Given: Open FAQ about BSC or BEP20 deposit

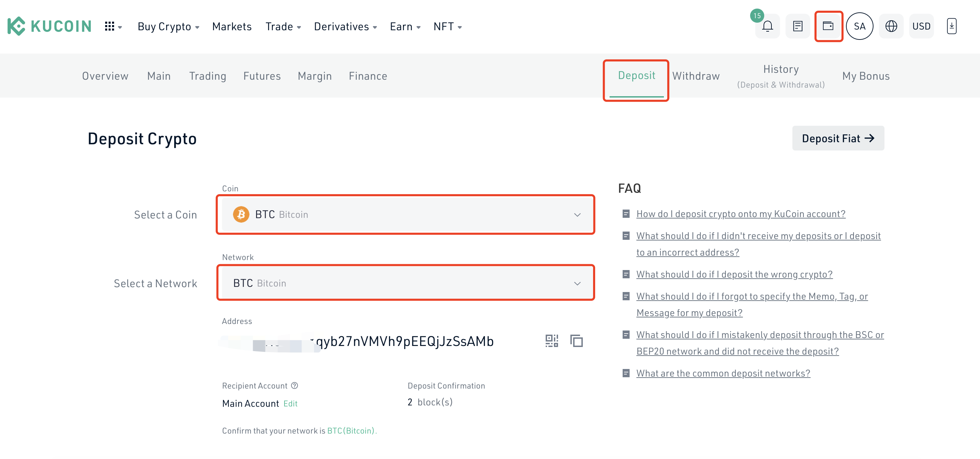Looking at the screenshot, I should click(x=759, y=342).
